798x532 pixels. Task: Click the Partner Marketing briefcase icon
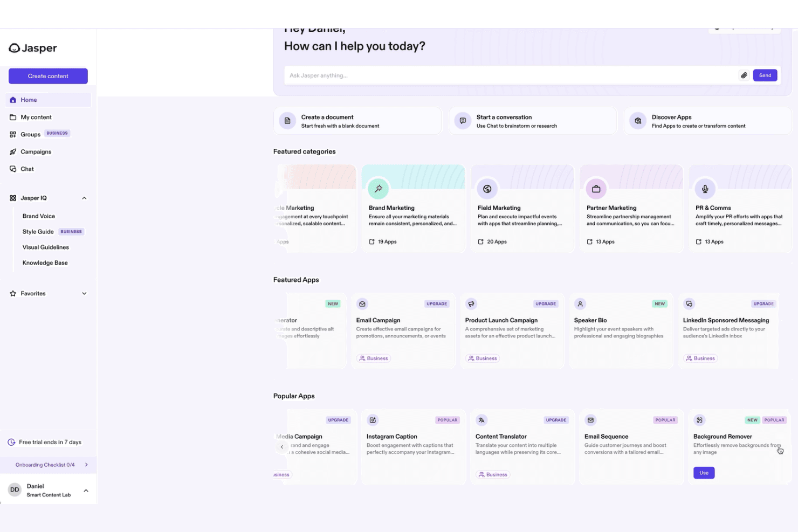click(596, 189)
